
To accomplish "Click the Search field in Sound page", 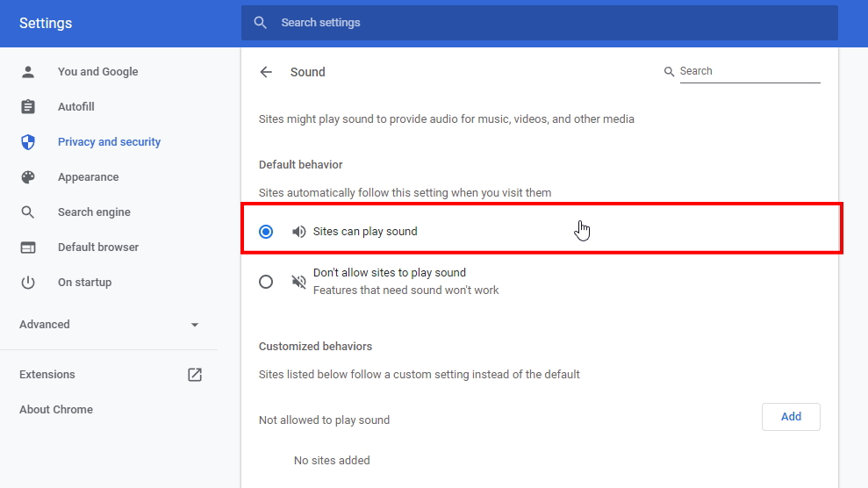I will click(749, 71).
